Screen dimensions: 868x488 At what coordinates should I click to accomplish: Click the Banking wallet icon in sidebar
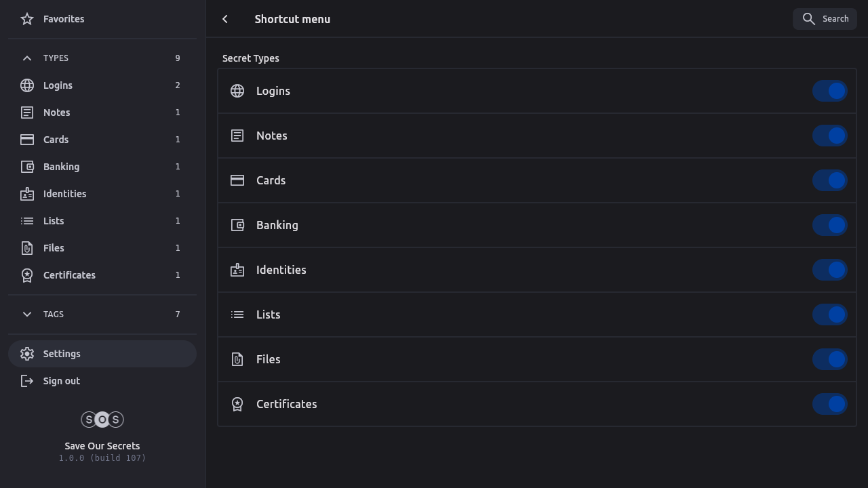[27, 167]
